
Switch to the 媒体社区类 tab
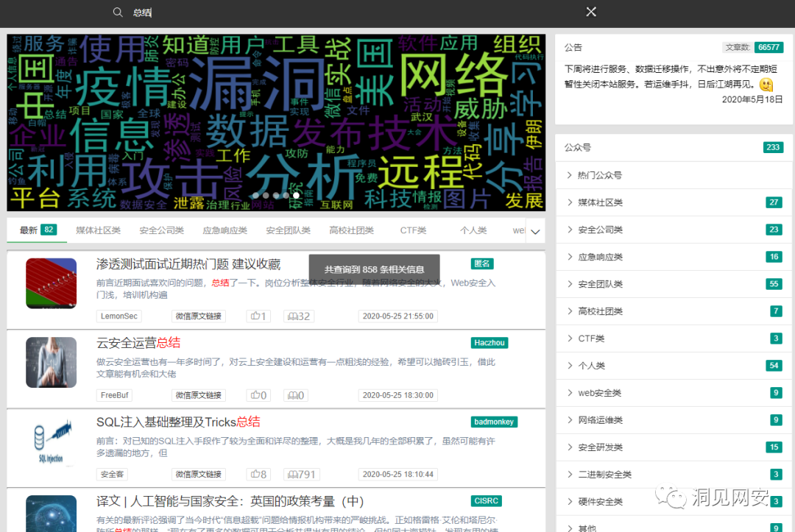pos(99,230)
